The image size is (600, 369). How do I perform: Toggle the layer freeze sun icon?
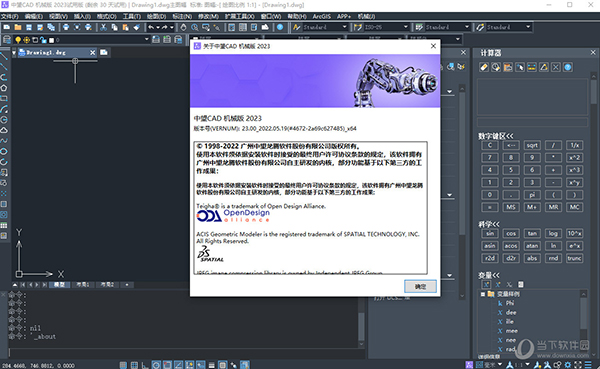point(26,40)
